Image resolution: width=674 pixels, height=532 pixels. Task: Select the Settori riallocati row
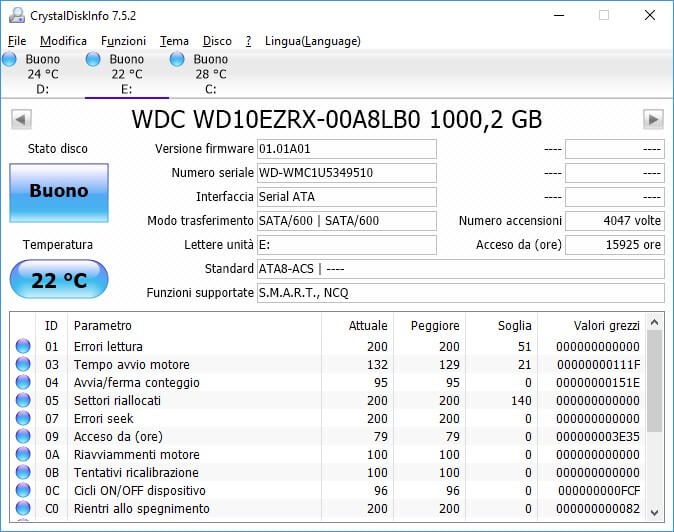pos(328,401)
